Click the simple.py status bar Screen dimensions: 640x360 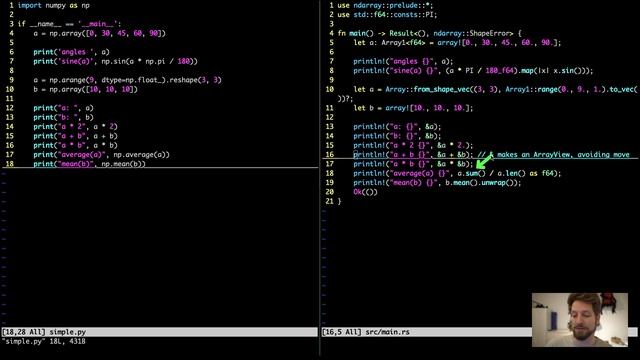click(160, 332)
